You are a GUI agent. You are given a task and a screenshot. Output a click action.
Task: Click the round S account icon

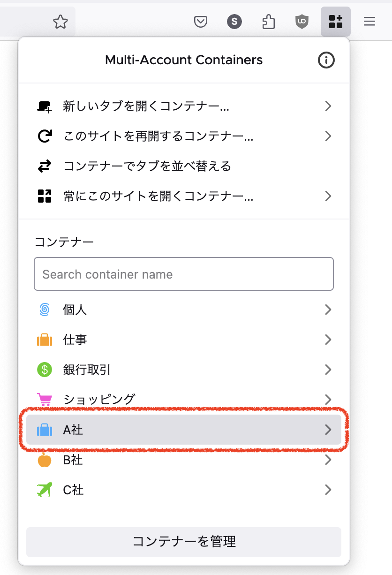pos(234,22)
